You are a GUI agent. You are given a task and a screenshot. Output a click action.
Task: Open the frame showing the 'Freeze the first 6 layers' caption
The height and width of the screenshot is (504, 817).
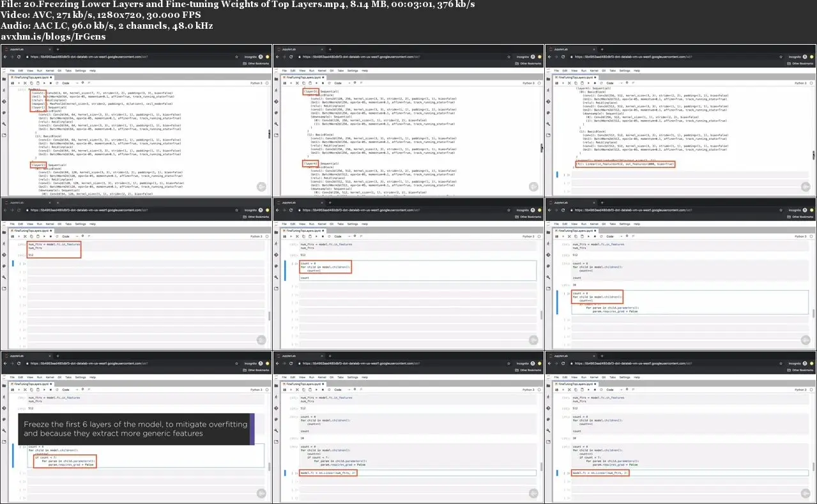[136, 425]
